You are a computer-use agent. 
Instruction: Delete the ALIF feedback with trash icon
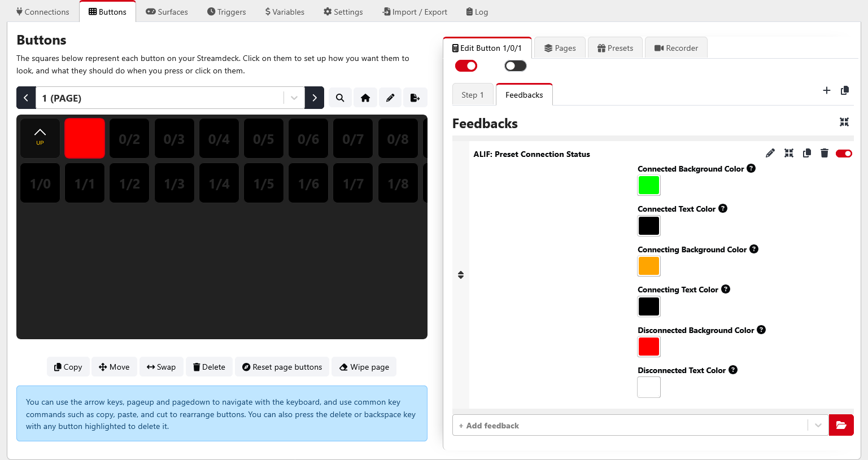(825, 153)
